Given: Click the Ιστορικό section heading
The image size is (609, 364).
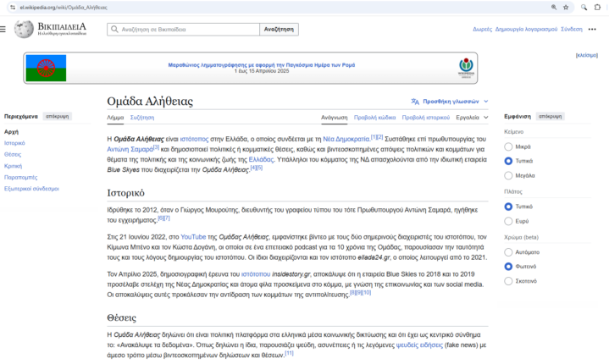Looking at the screenshot, I should pyautogui.click(x=126, y=193).
